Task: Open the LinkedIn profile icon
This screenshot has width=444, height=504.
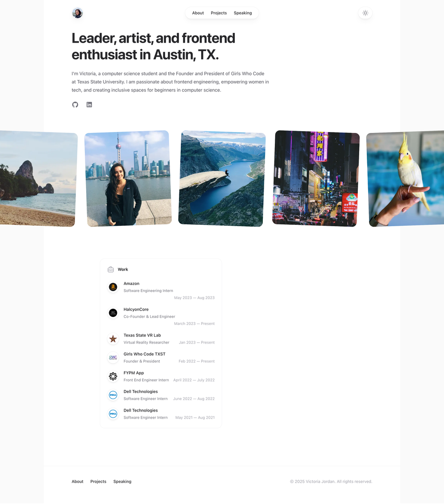Action: 89,104
